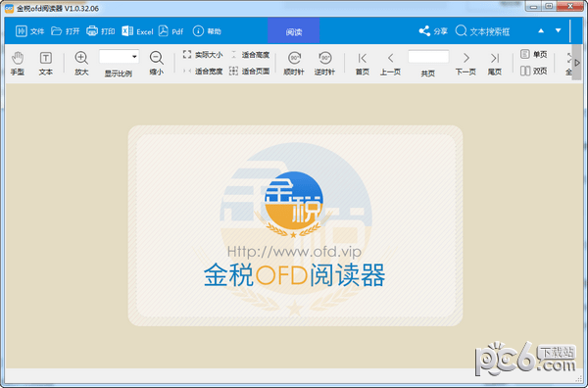Zoom in with 放大
Image resolution: width=588 pixels, height=388 pixels.
(x=81, y=64)
